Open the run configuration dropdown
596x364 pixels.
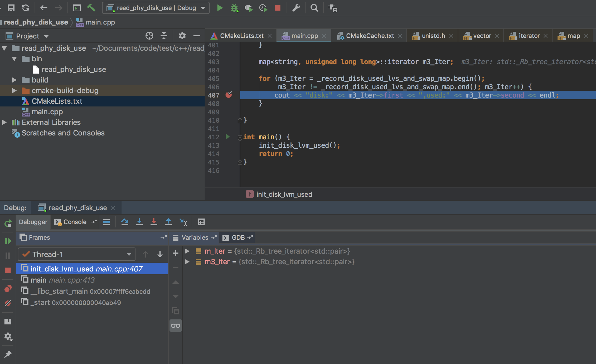pyautogui.click(x=156, y=8)
